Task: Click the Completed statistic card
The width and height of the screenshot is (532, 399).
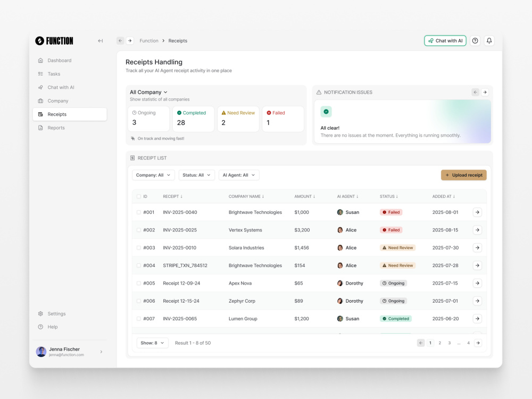Action: click(x=194, y=119)
